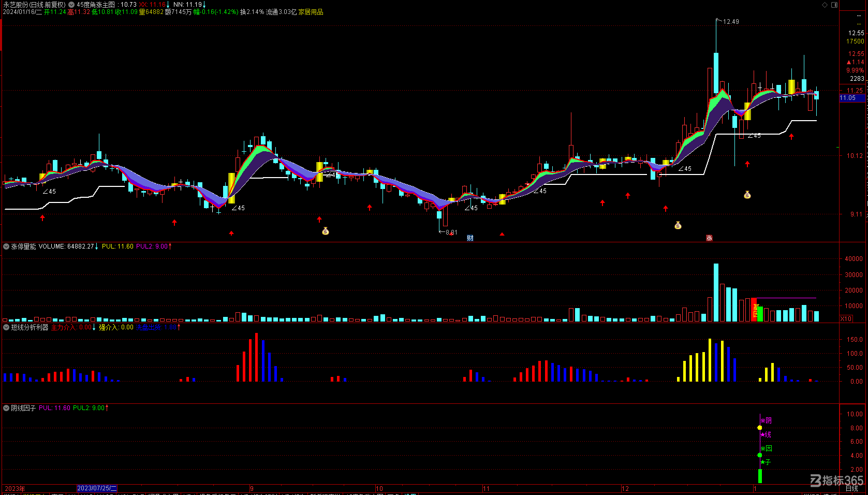Open the indicator dropdown beside 永艺股份 title
This screenshot has width=868, height=495.
71,5
